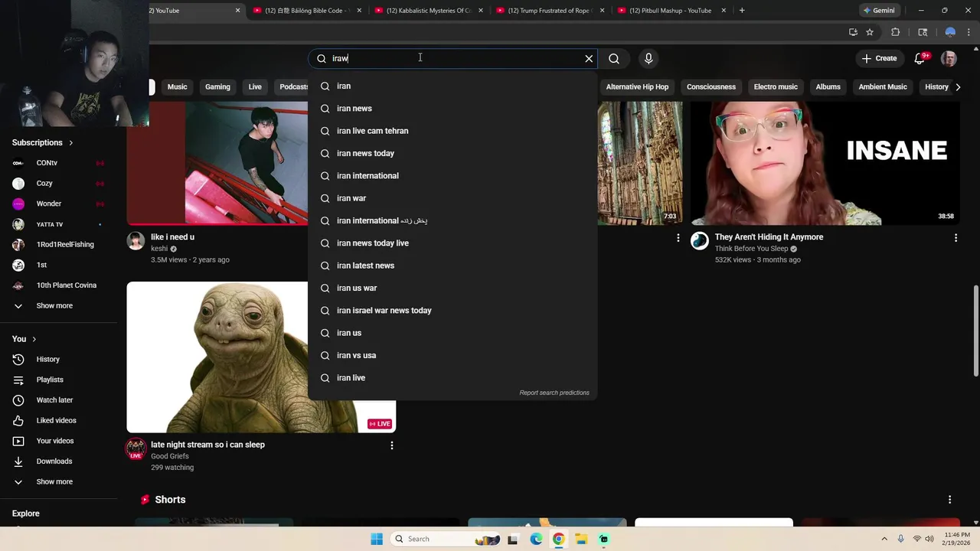The image size is (980, 551).
Task: Choose suggestion "iran vs usa"
Action: [452, 355]
